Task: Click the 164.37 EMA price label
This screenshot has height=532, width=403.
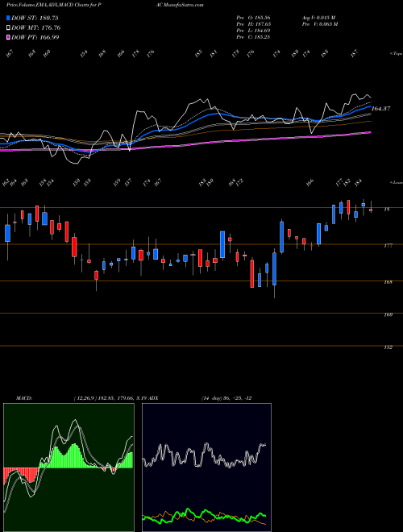Action: pos(381,109)
